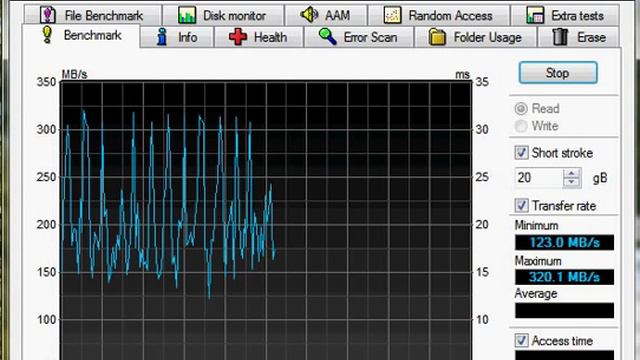
Task: Click the File Benchmark tab icon
Action: 48,15
